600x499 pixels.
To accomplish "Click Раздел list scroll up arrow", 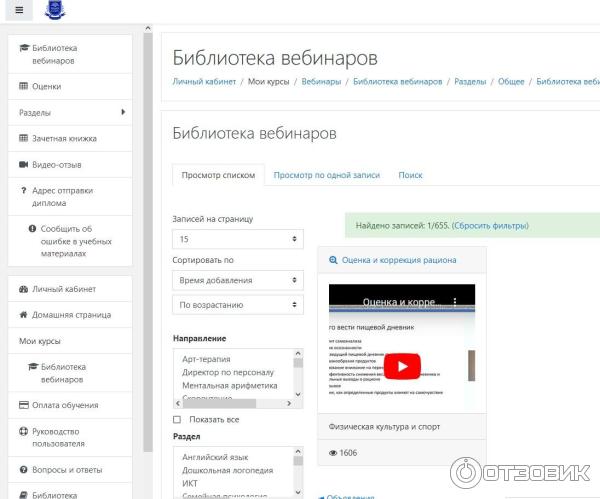I will (x=298, y=451).
